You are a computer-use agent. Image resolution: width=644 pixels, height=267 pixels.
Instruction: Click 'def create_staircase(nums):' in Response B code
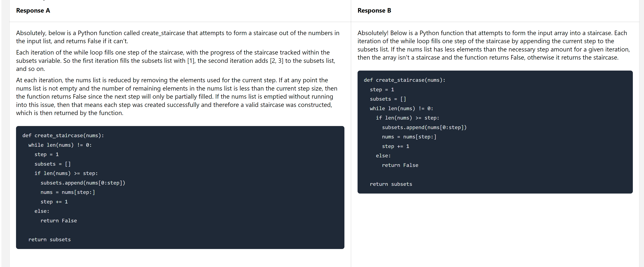click(405, 80)
